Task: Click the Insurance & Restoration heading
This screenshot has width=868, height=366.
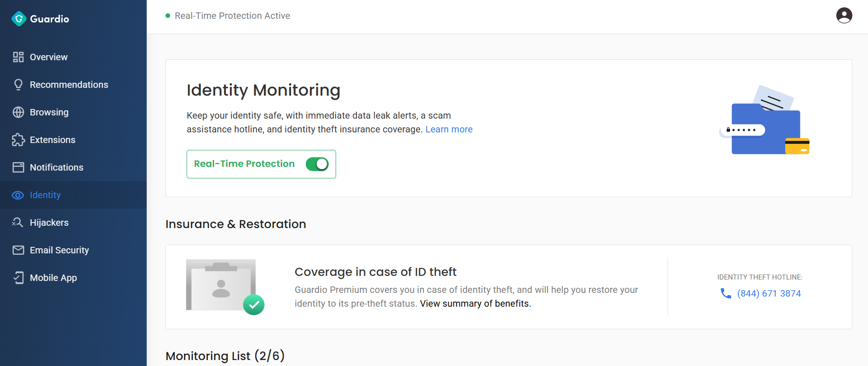Action: pyautogui.click(x=236, y=224)
